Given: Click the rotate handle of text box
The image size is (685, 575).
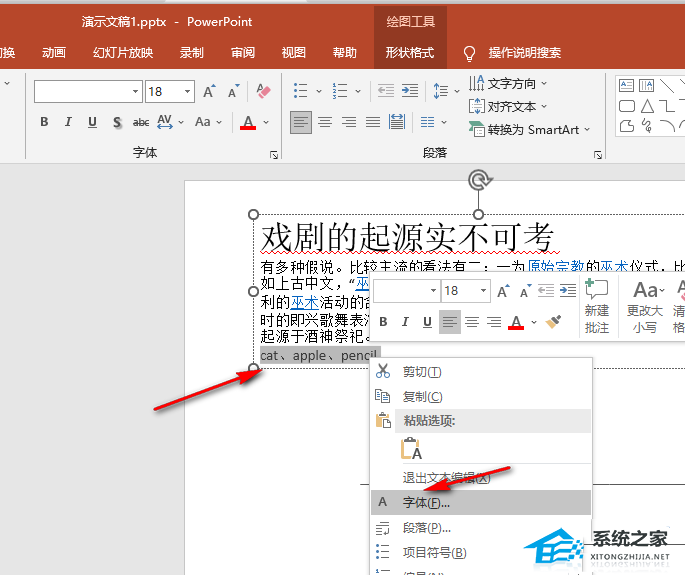Looking at the screenshot, I should pyautogui.click(x=479, y=180).
